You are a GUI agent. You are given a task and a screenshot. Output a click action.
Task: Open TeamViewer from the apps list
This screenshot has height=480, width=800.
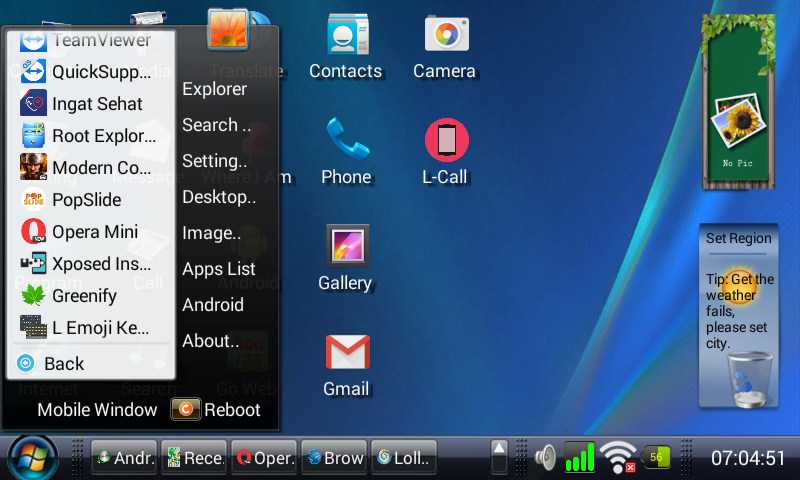[91, 40]
